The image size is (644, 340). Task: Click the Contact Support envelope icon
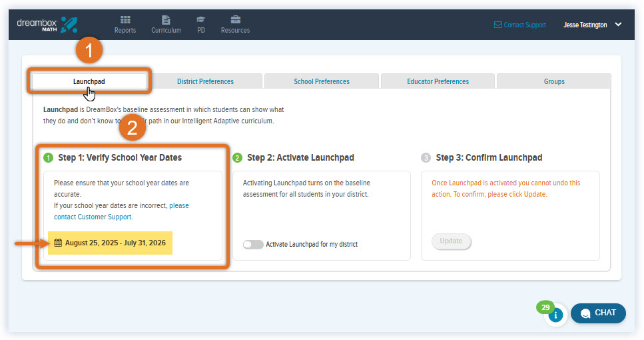[497, 25]
